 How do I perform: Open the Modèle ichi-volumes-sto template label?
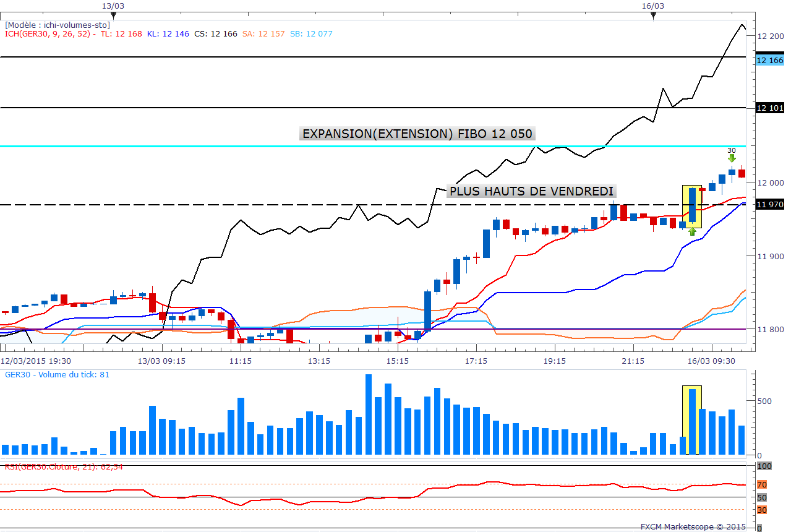pyautogui.click(x=57, y=25)
